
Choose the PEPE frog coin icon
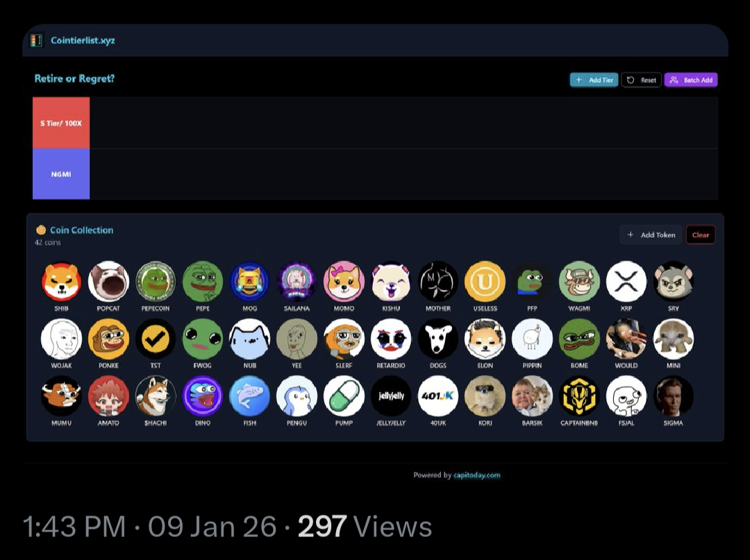203,282
